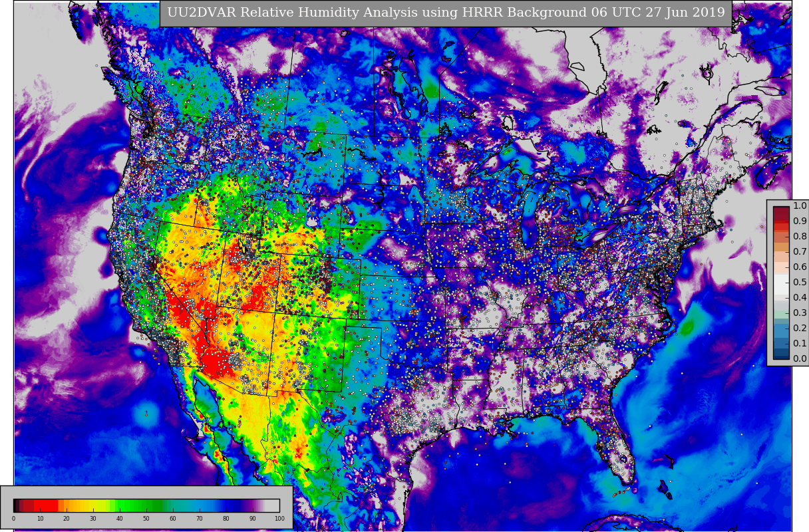Click the "70" humidity colorbar tick label
809x532 pixels.
(x=200, y=519)
